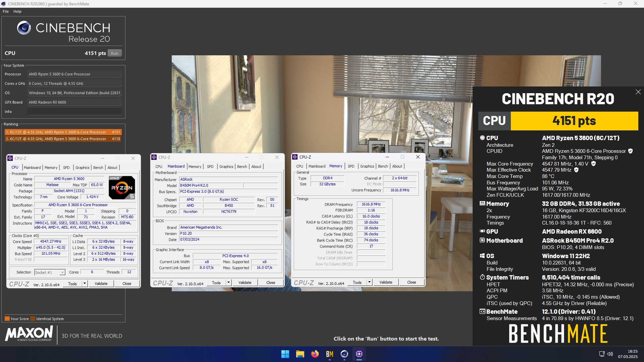644x362 pixels.
Task: Click the GFX Board field
Action: [74, 102]
